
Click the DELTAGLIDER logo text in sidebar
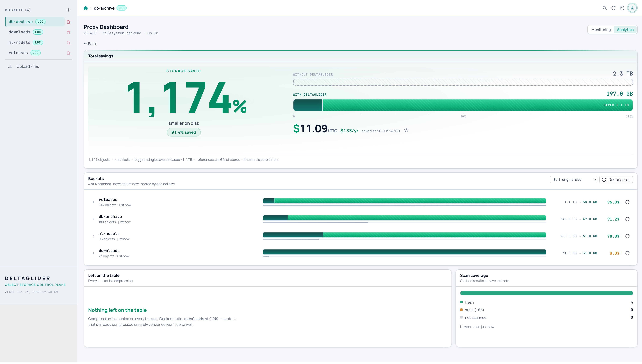pyautogui.click(x=28, y=279)
